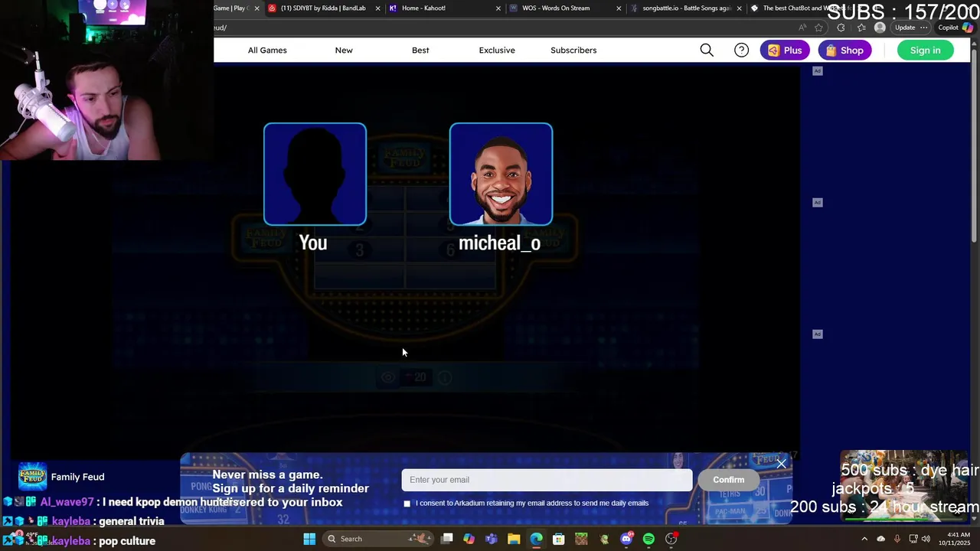980x551 pixels.
Task: Click the email input field
Action: pos(547,480)
